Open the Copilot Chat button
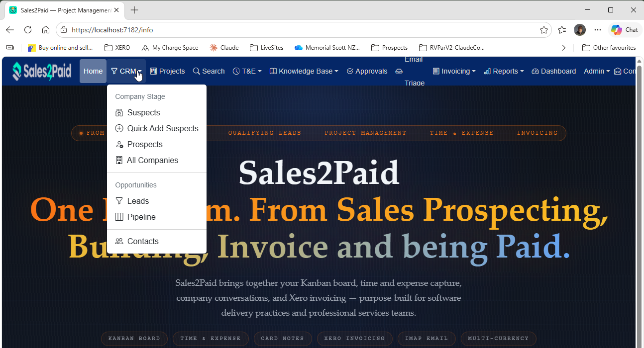Image resolution: width=644 pixels, height=348 pixels. point(625,30)
